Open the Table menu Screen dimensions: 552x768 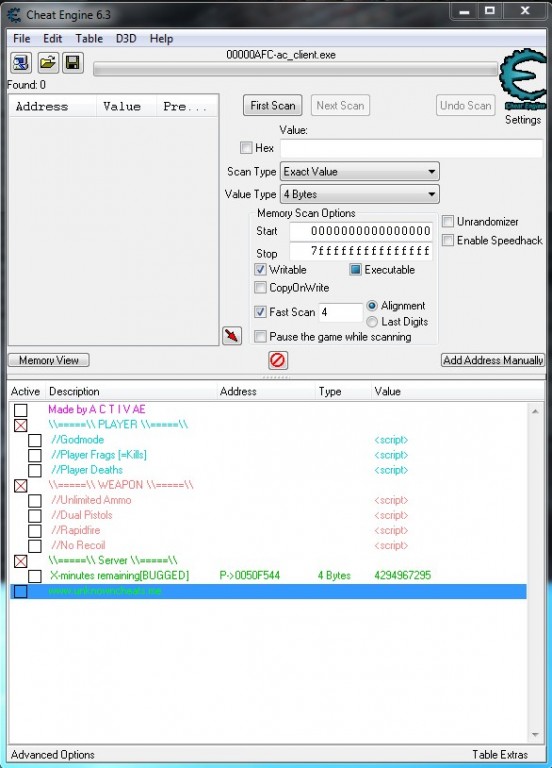point(89,39)
